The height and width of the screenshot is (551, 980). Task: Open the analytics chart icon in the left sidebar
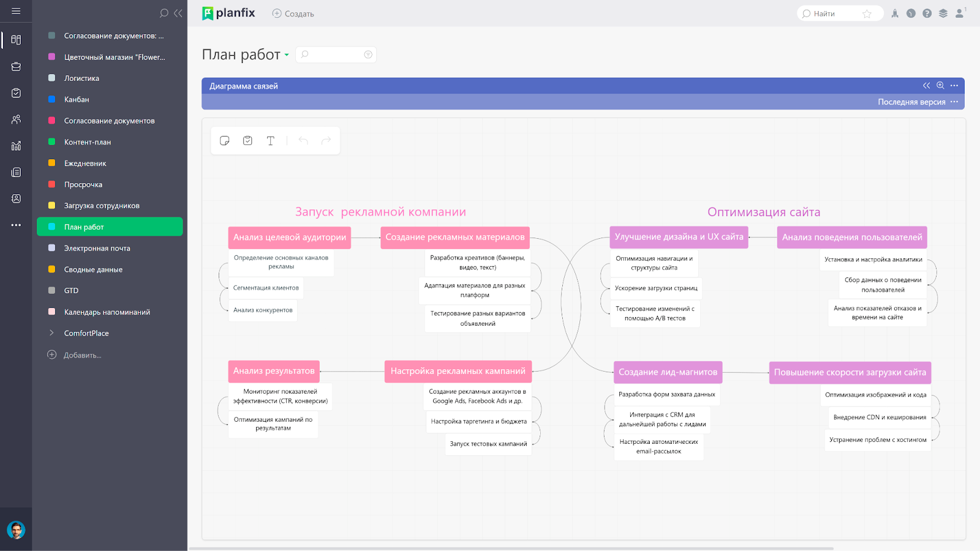pyautogui.click(x=16, y=146)
